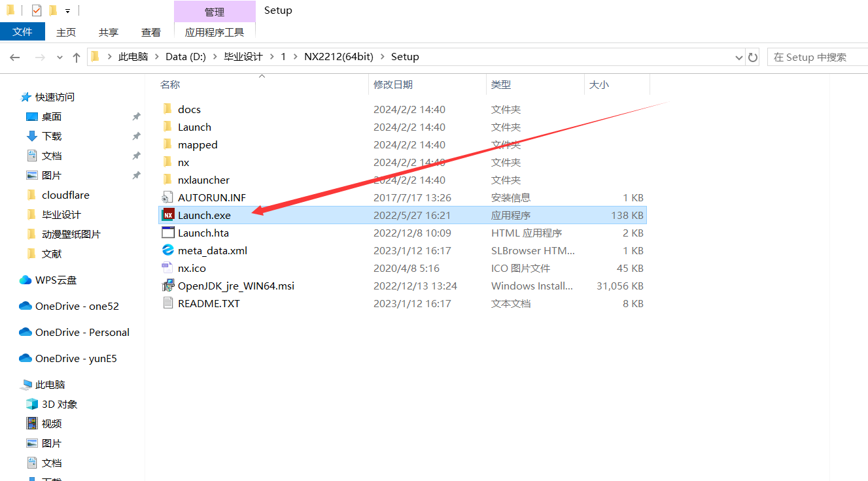Select the nx.ico image file icon

[168, 268]
